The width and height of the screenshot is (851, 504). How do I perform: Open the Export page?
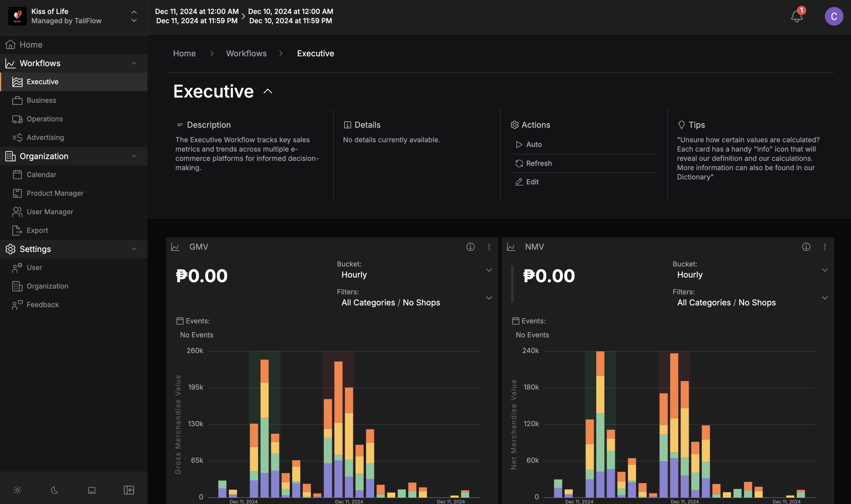coord(74,230)
